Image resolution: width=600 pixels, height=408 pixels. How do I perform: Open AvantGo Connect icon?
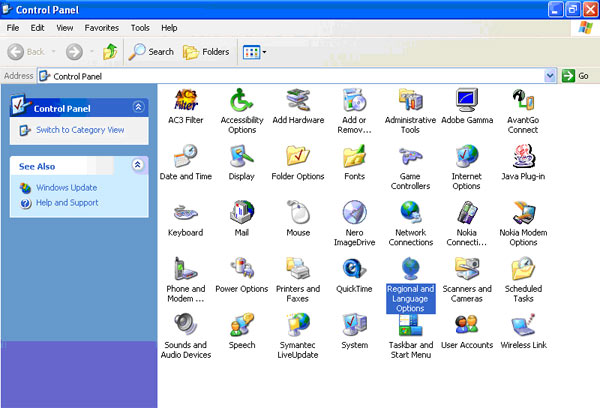(x=523, y=101)
